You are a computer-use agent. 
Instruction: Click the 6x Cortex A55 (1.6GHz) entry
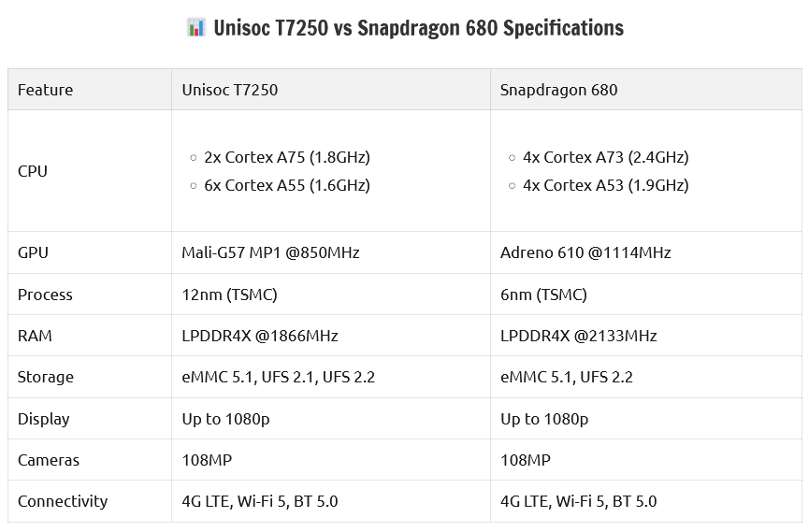(x=287, y=185)
